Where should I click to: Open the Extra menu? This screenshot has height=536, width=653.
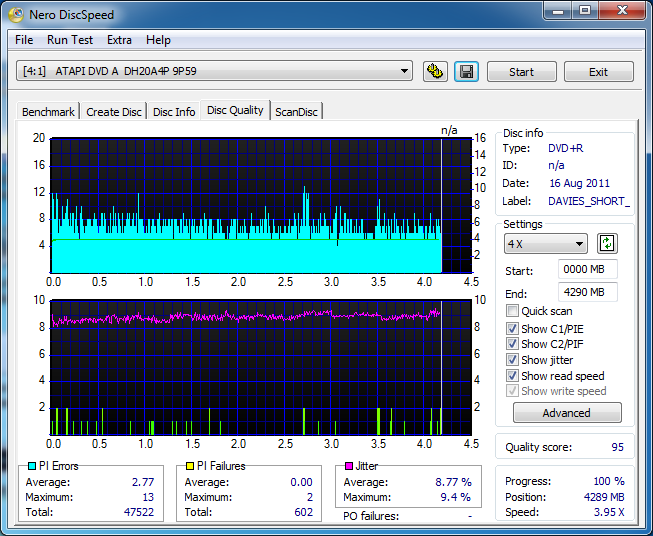point(119,40)
